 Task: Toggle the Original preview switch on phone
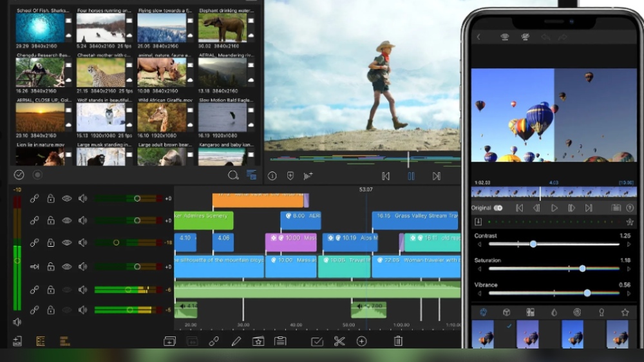pyautogui.click(x=498, y=208)
